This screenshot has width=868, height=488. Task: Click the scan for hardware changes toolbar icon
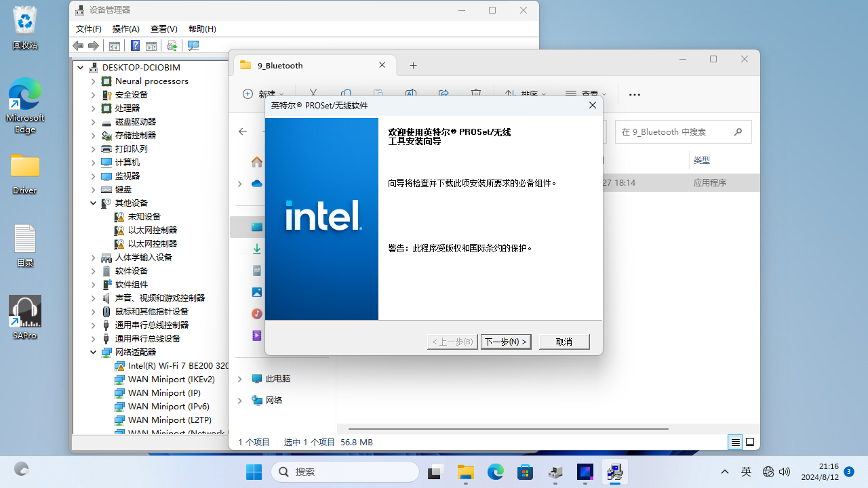click(193, 46)
